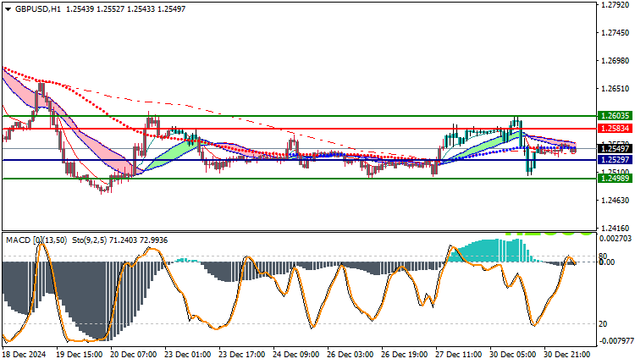Click the 18 Dec 2024 time label
The image size is (635, 364).
point(25,355)
